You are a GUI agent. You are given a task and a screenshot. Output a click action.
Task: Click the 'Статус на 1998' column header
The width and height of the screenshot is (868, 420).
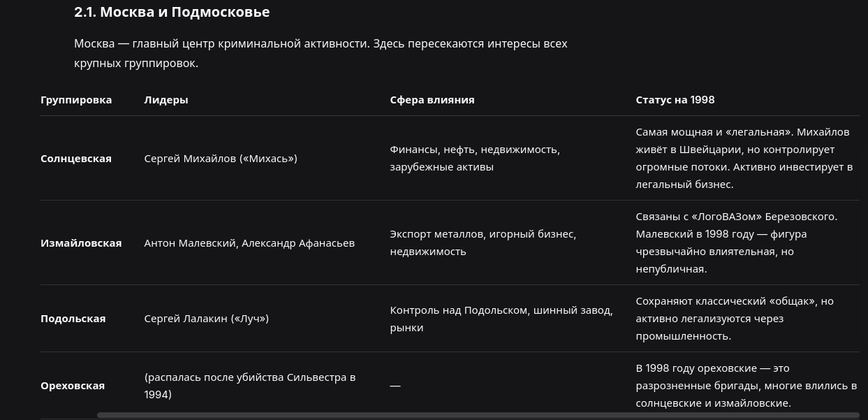(675, 99)
